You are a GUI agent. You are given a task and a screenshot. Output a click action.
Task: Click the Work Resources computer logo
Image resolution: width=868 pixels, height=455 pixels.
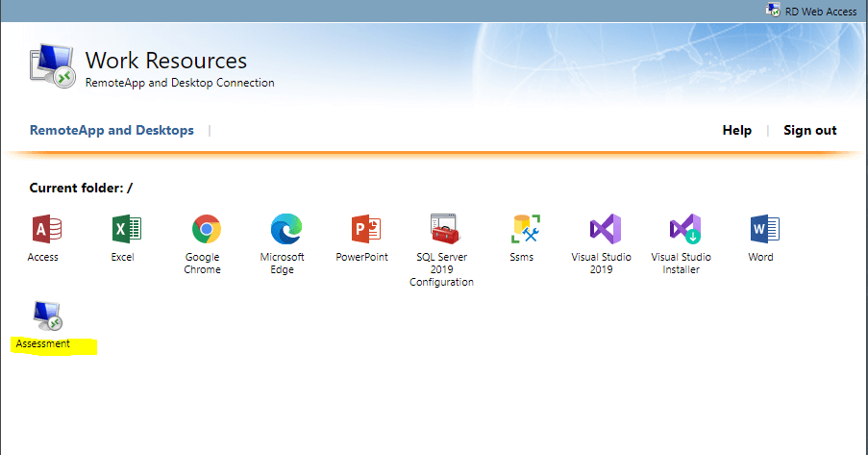coord(52,66)
